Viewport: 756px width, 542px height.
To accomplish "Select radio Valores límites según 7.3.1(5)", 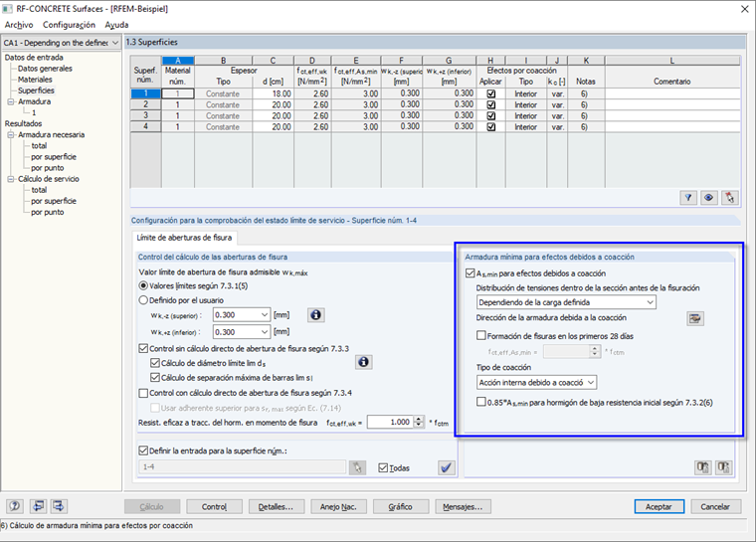I will 143,286.
